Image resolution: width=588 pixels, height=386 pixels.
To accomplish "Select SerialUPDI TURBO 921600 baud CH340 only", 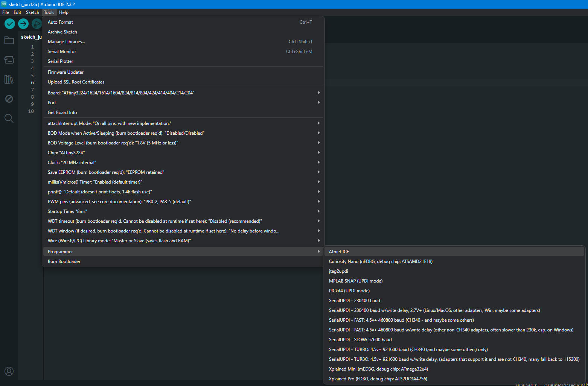I will coord(454,350).
